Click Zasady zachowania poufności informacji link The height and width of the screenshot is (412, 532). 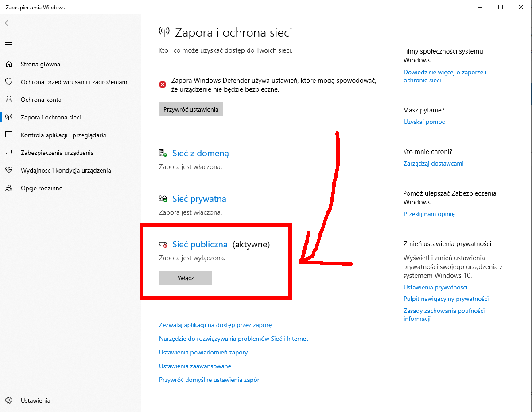coord(444,315)
